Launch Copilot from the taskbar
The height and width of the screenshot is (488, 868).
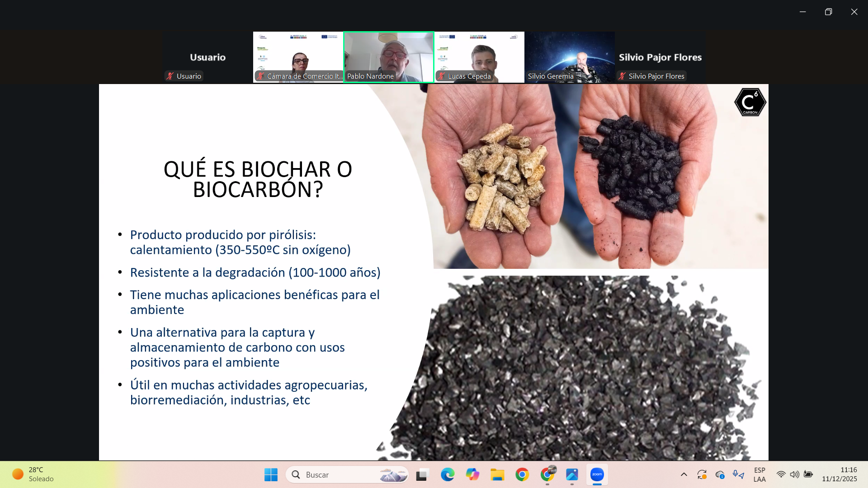pos(472,474)
